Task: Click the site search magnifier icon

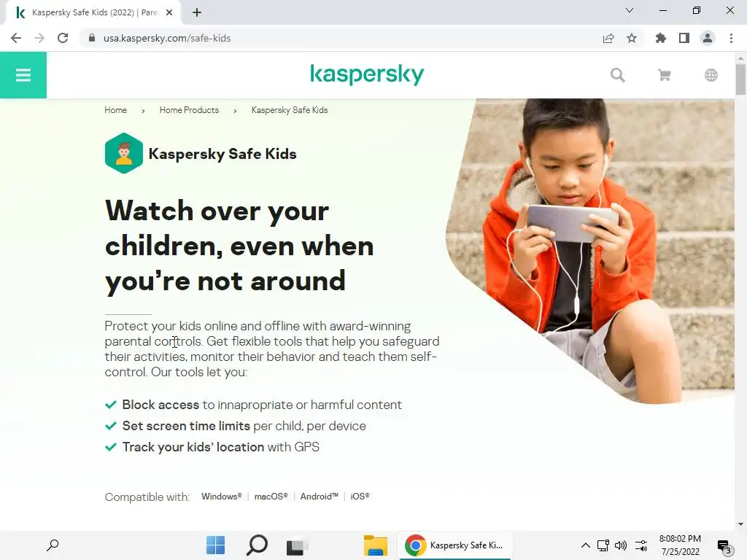Action: [617, 75]
